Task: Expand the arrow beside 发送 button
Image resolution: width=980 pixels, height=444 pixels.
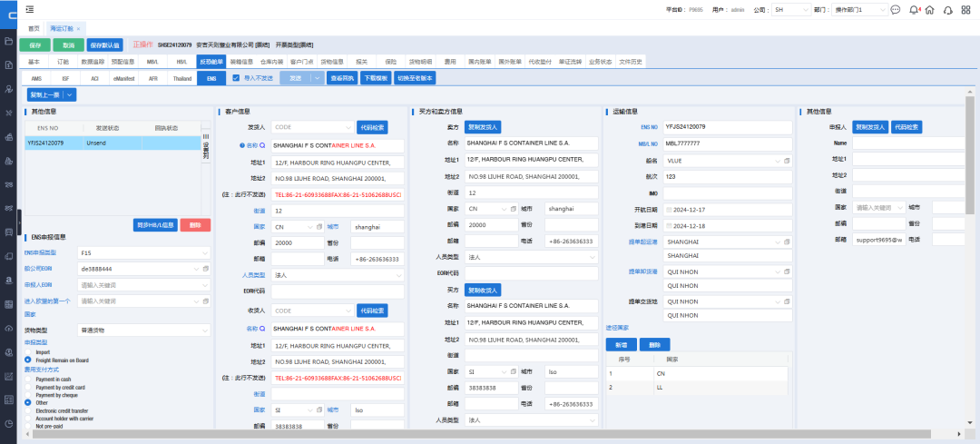Action: (318, 78)
